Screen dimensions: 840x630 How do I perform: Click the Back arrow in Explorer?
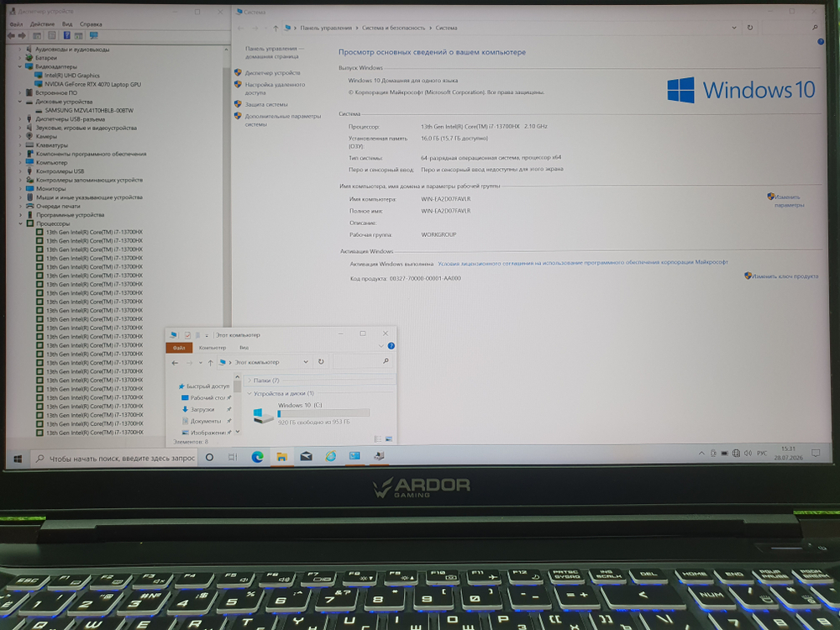(x=176, y=363)
